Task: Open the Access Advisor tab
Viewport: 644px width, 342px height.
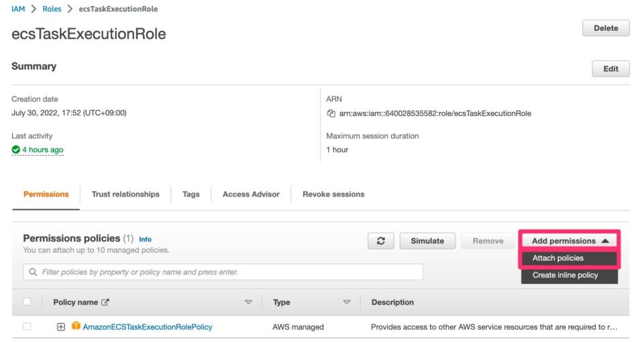Action: click(251, 194)
